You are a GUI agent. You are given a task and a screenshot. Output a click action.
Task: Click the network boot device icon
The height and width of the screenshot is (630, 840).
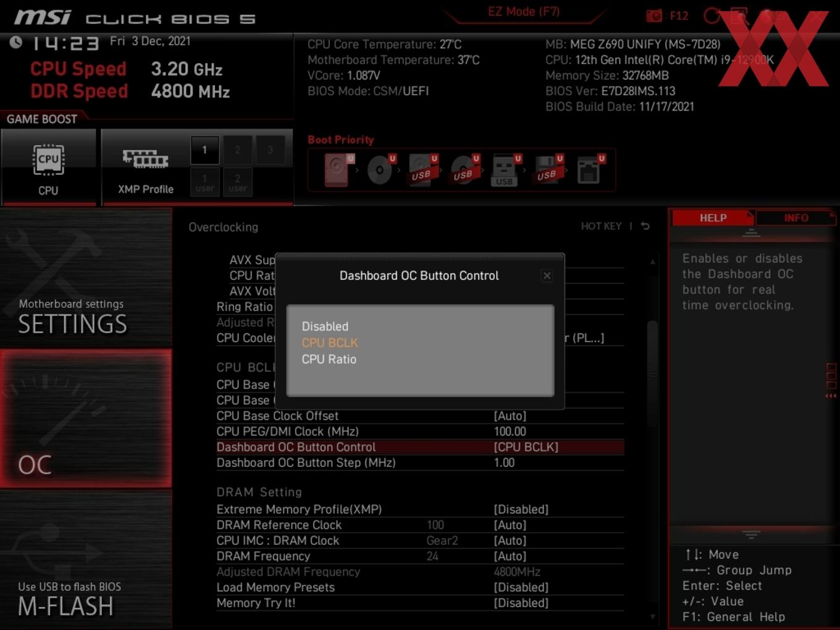point(590,169)
